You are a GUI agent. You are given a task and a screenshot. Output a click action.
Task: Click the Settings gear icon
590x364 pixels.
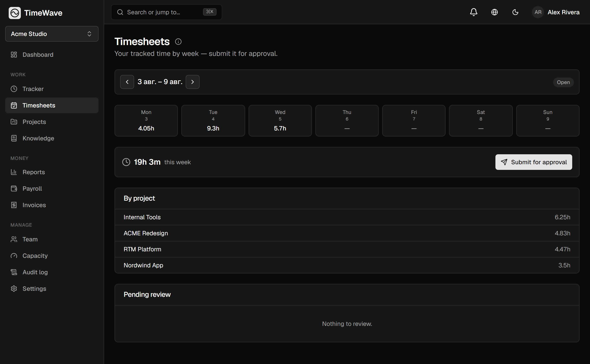[14, 289]
